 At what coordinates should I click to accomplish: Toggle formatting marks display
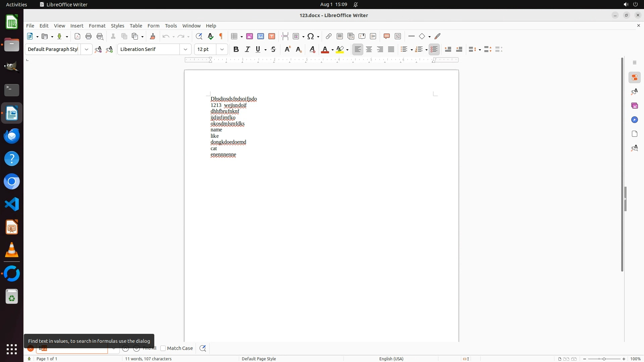click(221, 36)
